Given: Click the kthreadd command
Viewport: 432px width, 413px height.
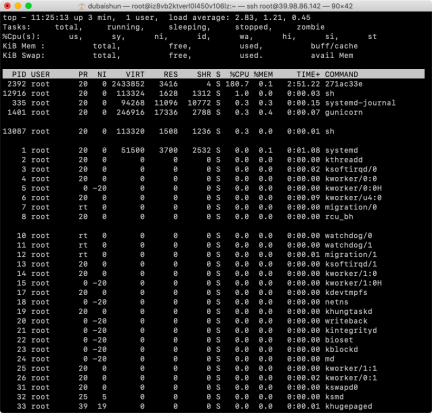Looking at the screenshot, I should tap(344, 160).
